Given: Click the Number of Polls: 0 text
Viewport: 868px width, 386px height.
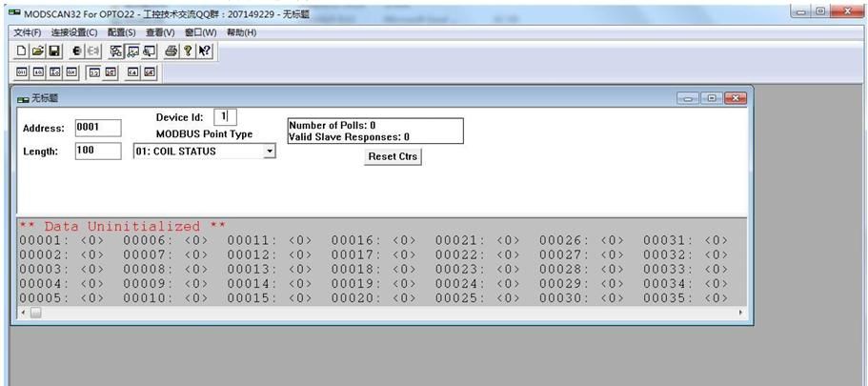Looking at the screenshot, I should click(x=333, y=126).
